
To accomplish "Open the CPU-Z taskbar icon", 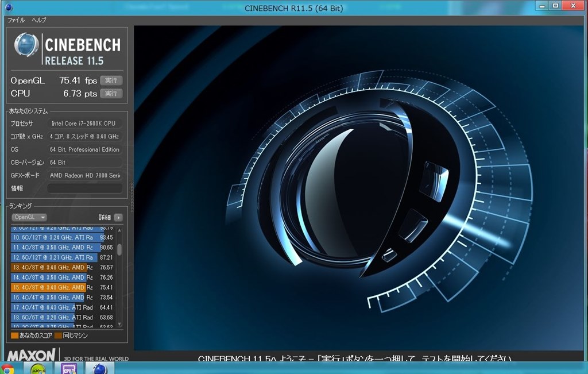I will [69, 369].
